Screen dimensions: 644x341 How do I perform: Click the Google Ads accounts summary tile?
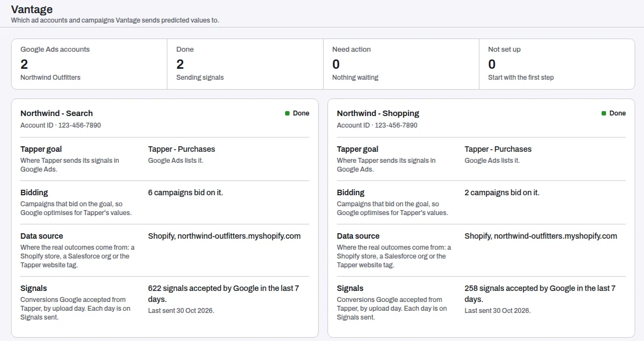point(89,64)
